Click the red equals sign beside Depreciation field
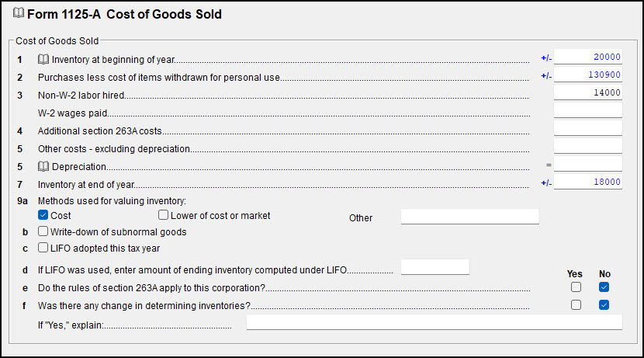This screenshot has height=358, width=644. [x=549, y=165]
